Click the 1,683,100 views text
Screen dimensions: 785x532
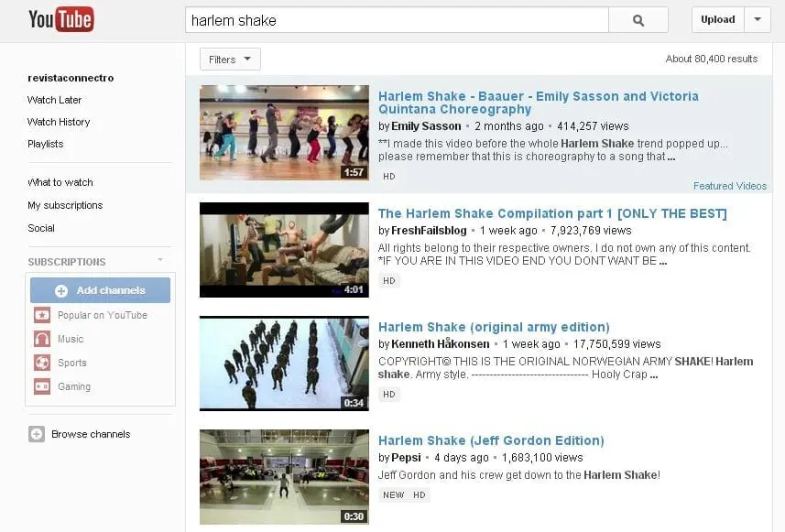542,458
